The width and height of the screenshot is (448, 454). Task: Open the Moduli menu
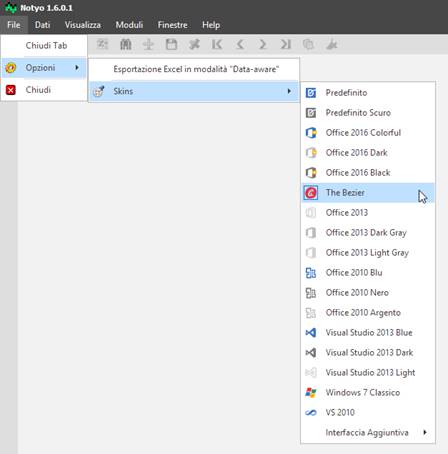coord(129,25)
